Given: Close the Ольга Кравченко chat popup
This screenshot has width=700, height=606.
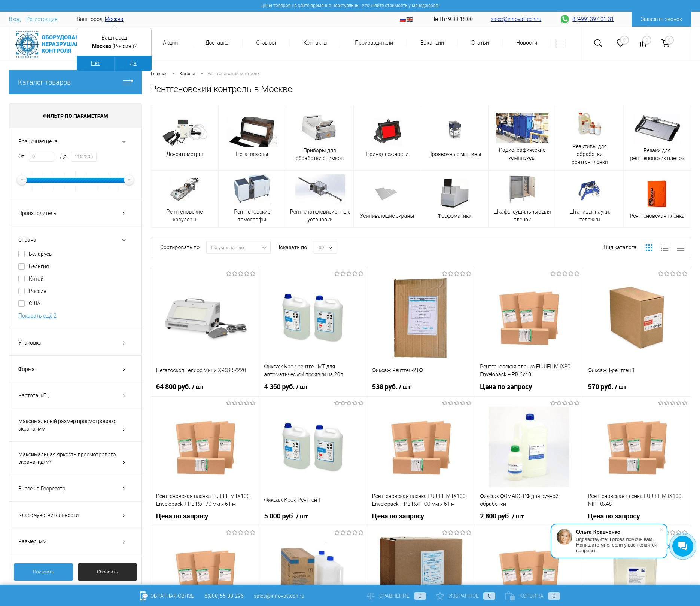Looking at the screenshot, I should click(x=661, y=530).
